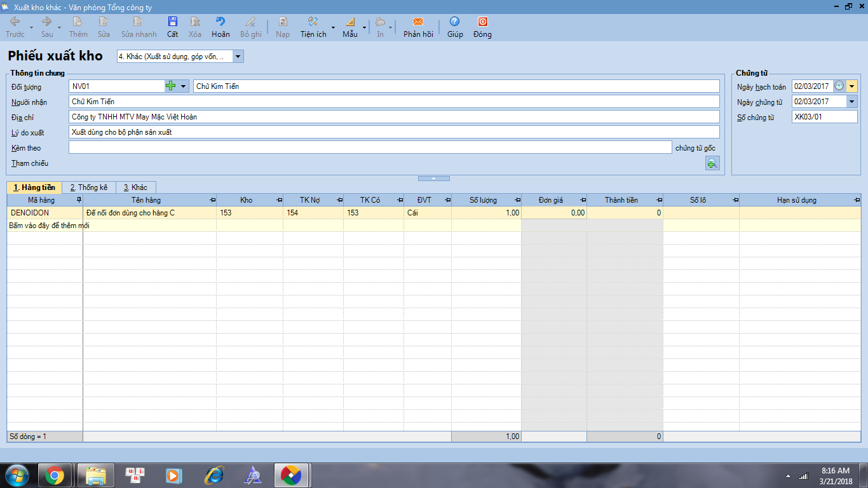Click the Sửa edit icon
This screenshot has height=488, width=868.
click(104, 27)
